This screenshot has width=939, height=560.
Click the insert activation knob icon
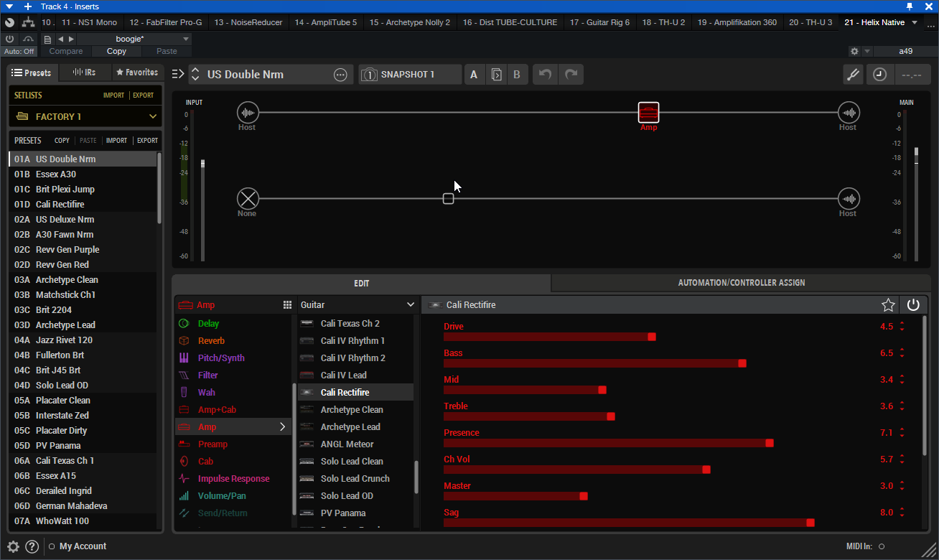coord(10,22)
